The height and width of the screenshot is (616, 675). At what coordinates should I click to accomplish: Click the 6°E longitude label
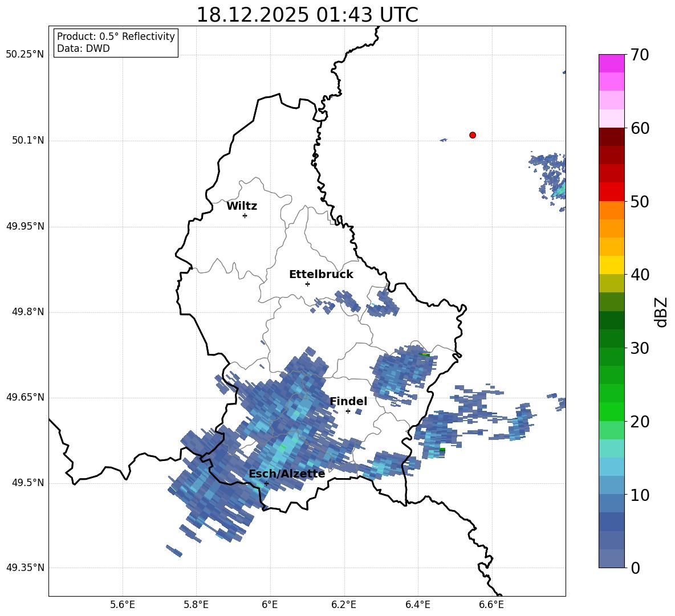[270, 605]
